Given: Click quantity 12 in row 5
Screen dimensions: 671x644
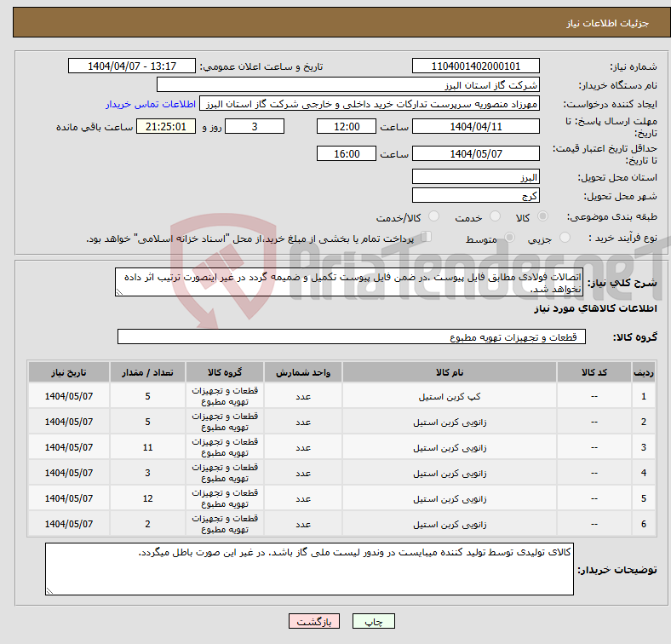Looking at the screenshot, I should pyautogui.click(x=147, y=498).
